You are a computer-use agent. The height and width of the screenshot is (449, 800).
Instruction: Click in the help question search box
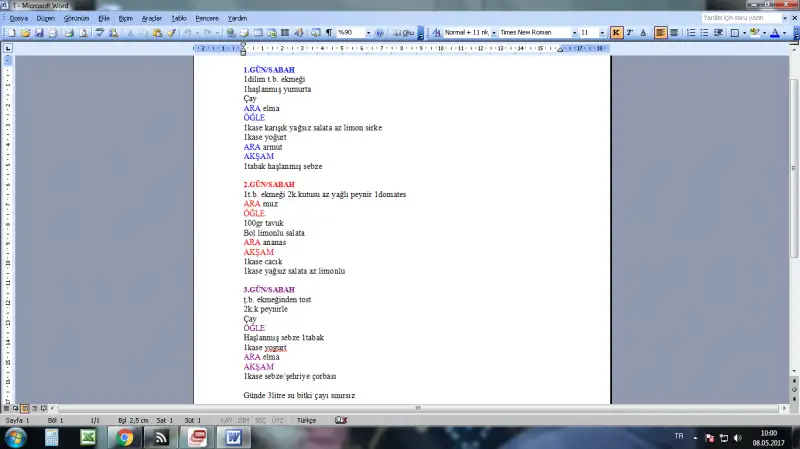[738, 18]
